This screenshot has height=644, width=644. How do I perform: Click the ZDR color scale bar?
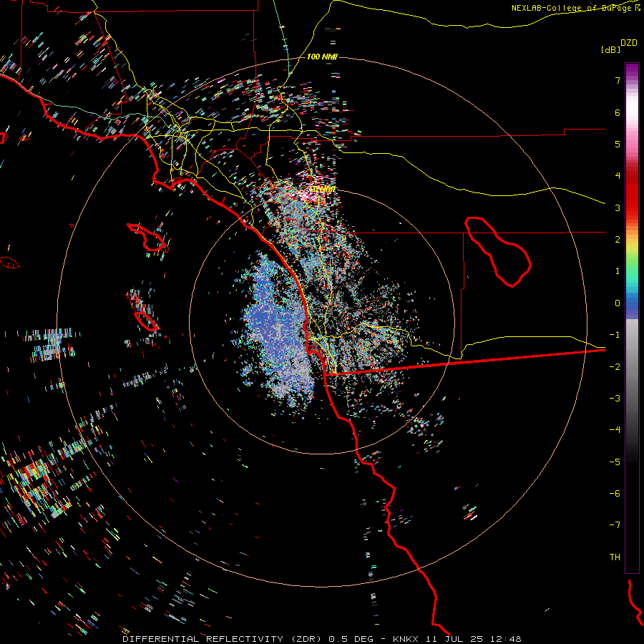[x=632, y=318]
